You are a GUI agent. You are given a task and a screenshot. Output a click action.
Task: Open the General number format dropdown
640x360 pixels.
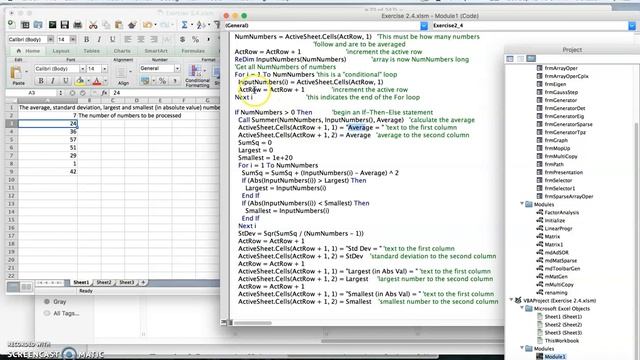(177, 69)
